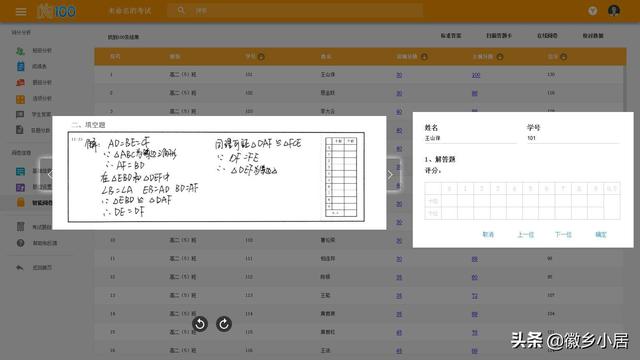Viewport: 640px width, 360px height.
Task: Select score 5 in the grading grid
Action: pyautogui.click(x=531, y=189)
